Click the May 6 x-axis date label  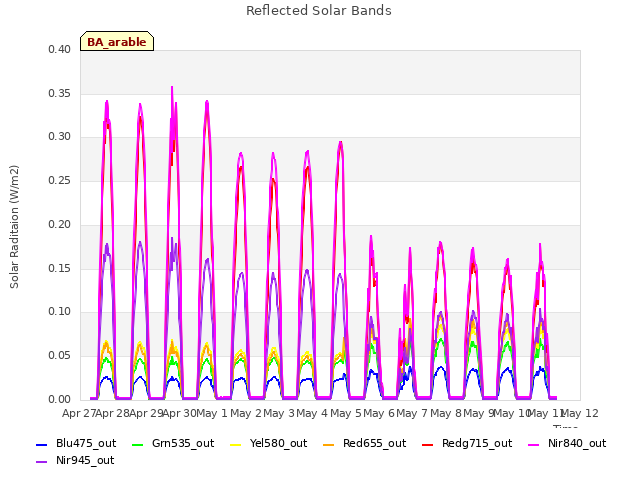[x=379, y=413]
